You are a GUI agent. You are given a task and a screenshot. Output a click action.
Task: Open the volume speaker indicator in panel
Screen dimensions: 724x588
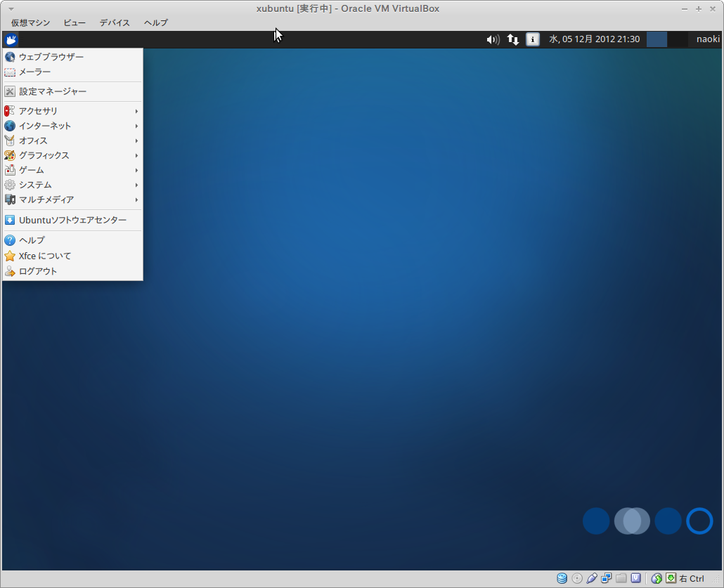pos(493,40)
